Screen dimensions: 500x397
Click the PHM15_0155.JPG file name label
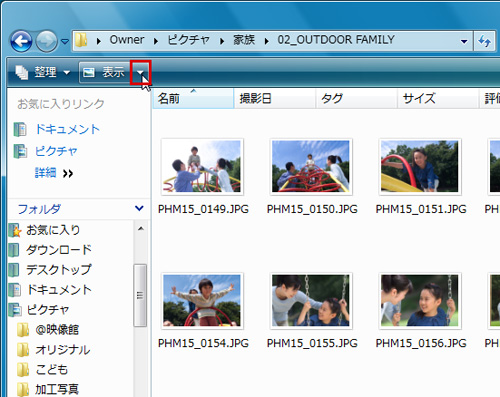(312, 343)
